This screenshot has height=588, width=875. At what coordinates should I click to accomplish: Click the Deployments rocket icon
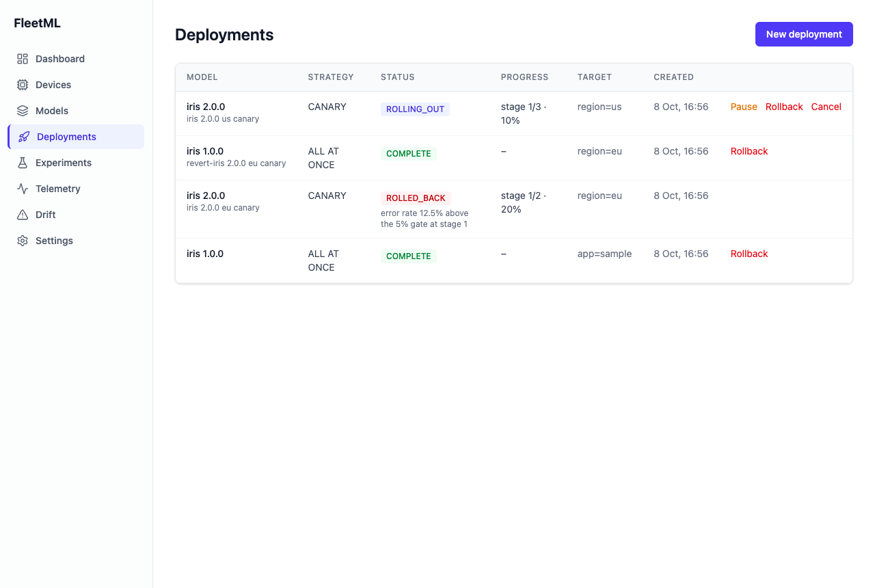pos(24,137)
